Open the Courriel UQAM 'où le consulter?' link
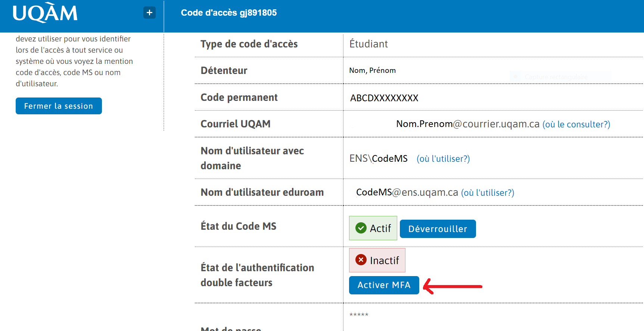Image resolution: width=644 pixels, height=331 pixels. tap(576, 124)
